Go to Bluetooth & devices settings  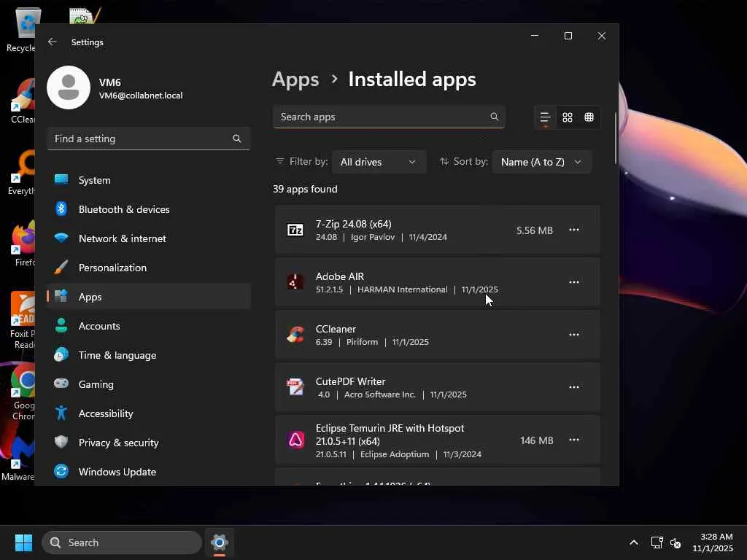coord(124,209)
